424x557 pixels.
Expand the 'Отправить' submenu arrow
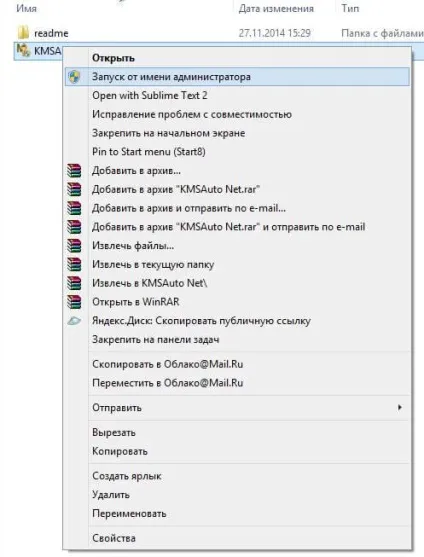[x=400, y=407]
